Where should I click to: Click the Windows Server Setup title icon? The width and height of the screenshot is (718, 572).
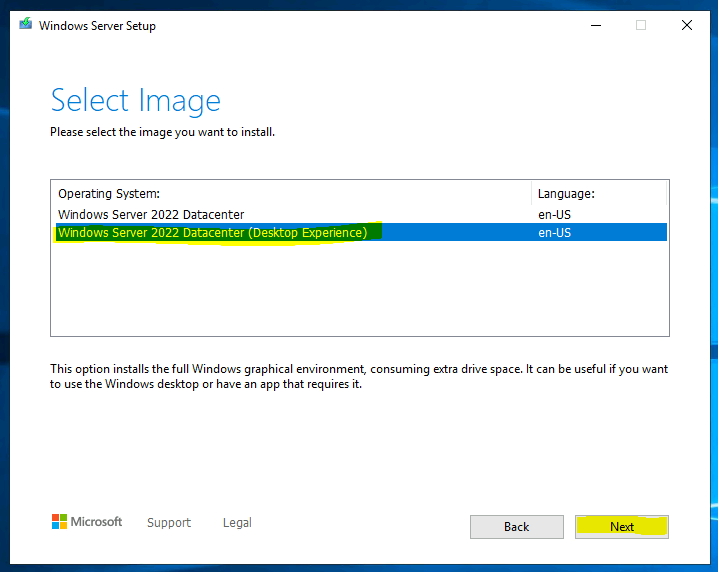(x=26, y=24)
